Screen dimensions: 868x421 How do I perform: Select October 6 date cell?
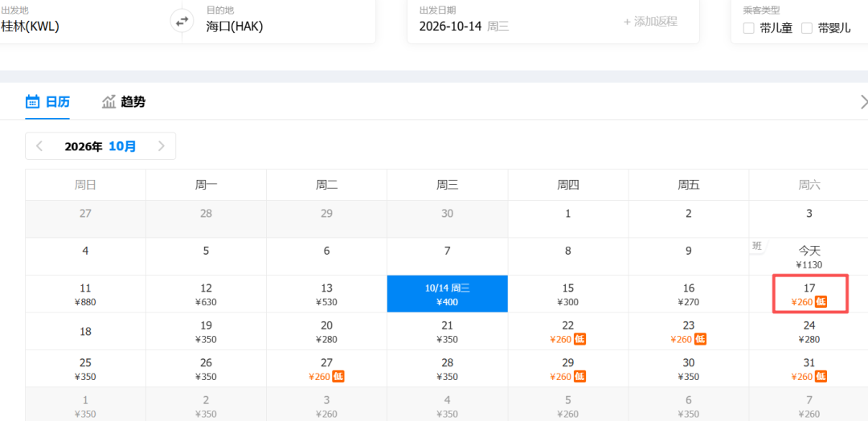[326, 256]
